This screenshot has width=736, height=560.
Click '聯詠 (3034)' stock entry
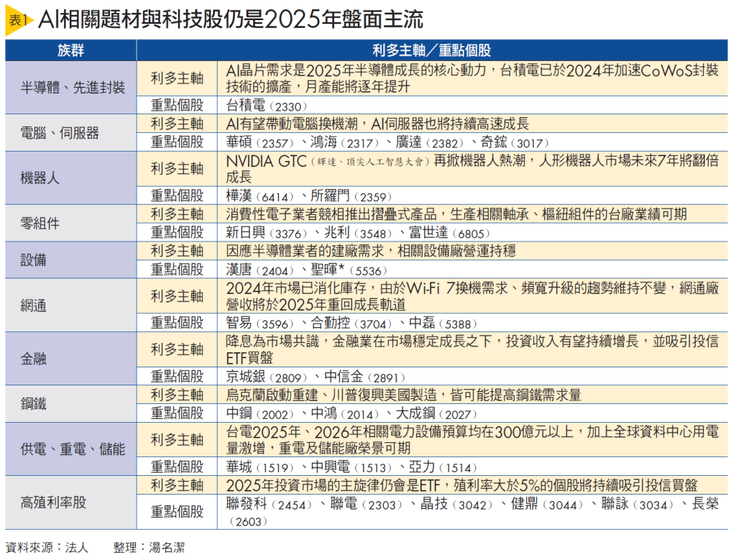637,504
